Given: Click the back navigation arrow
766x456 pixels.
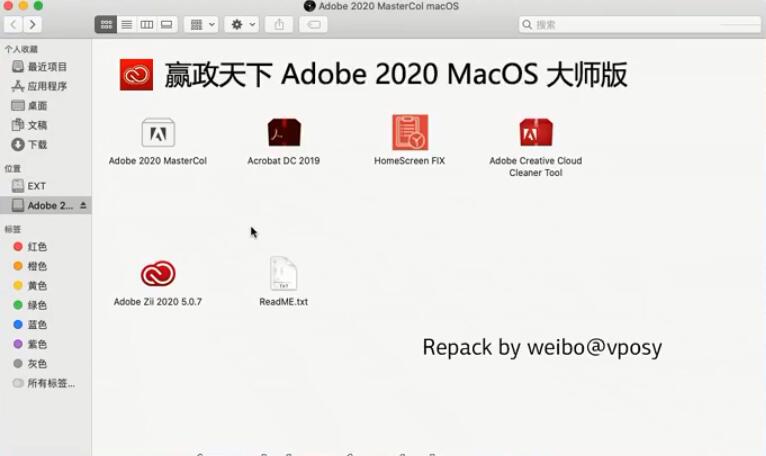Looking at the screenshot, I should 13,24.
